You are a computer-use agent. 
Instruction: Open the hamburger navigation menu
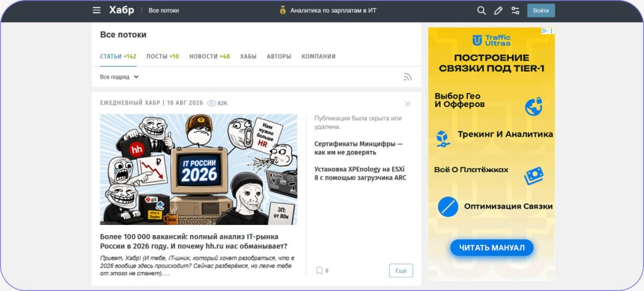(x=96, y=10)
